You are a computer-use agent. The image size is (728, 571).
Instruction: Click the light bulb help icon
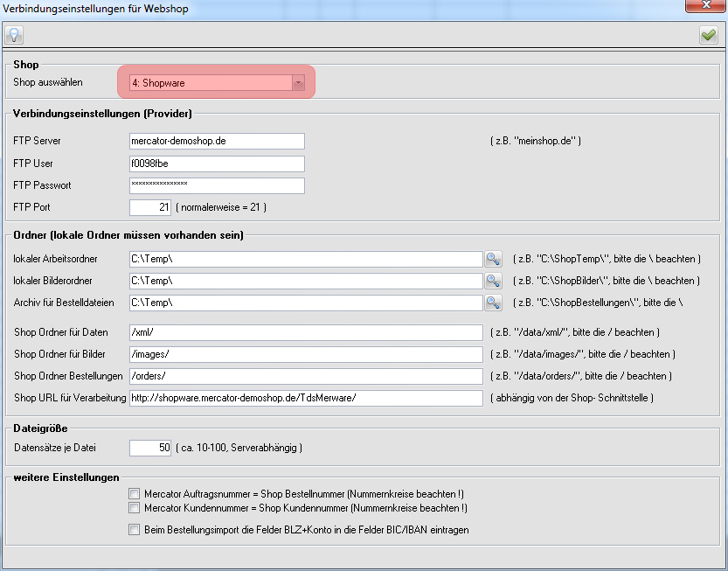coord(14,35)
